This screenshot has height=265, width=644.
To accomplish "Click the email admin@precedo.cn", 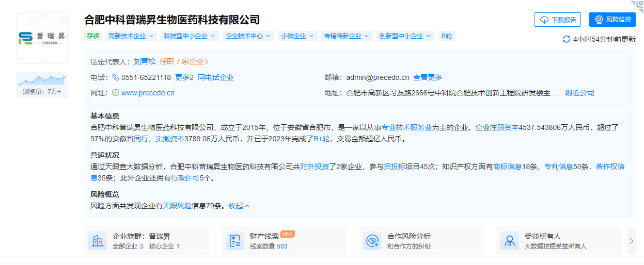I will coord(378,77).
